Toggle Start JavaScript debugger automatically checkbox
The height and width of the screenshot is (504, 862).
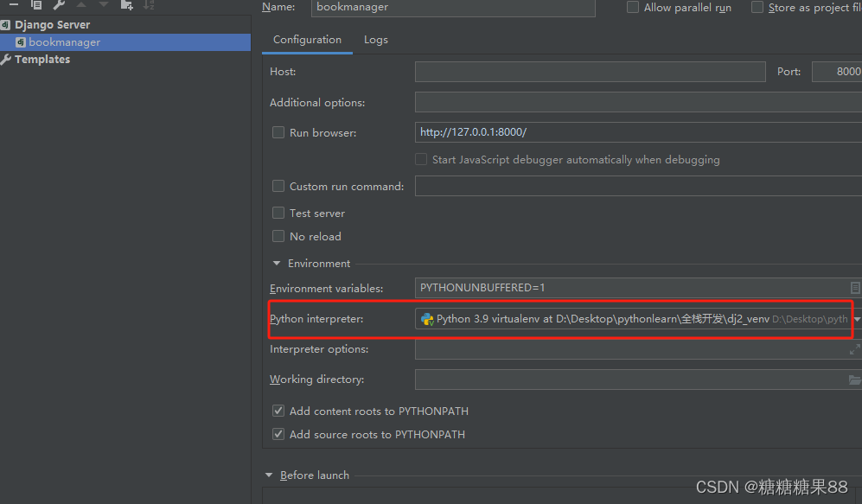[x=421, y=159]
